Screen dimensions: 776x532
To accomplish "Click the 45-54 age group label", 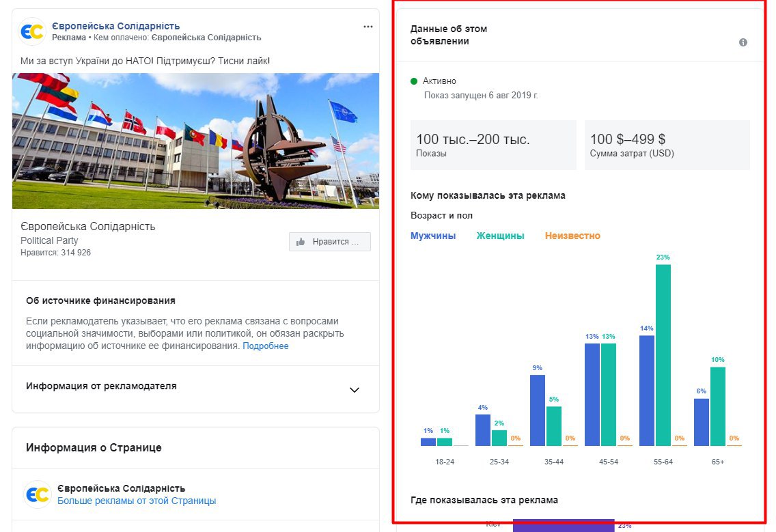I will point(609,462).
